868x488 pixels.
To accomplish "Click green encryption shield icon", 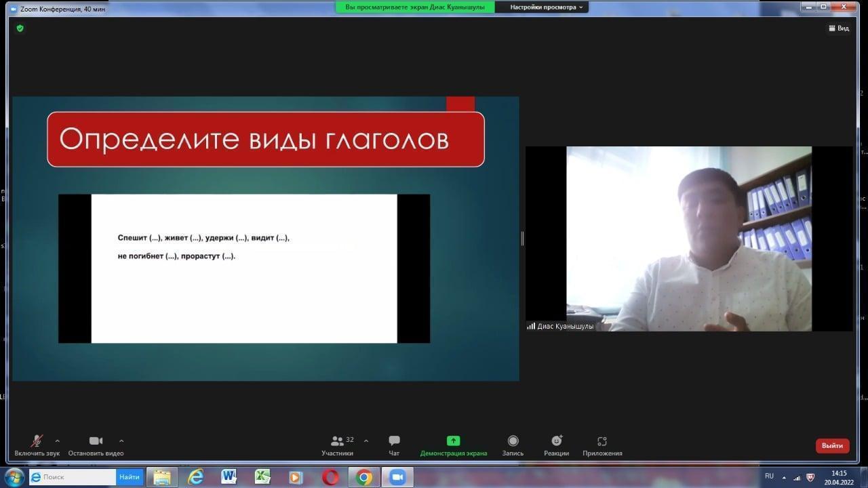I will tap(20, 28).
